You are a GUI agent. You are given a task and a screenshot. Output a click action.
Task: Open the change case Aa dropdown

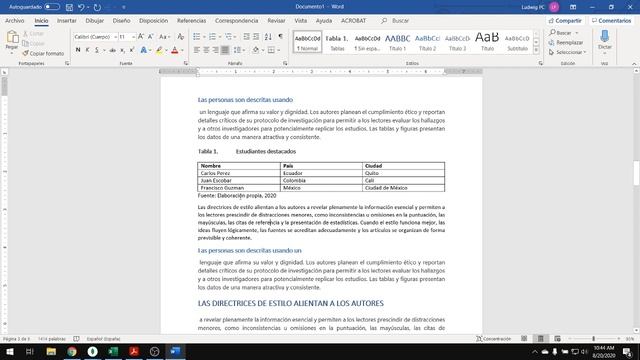tap(164, 37)
